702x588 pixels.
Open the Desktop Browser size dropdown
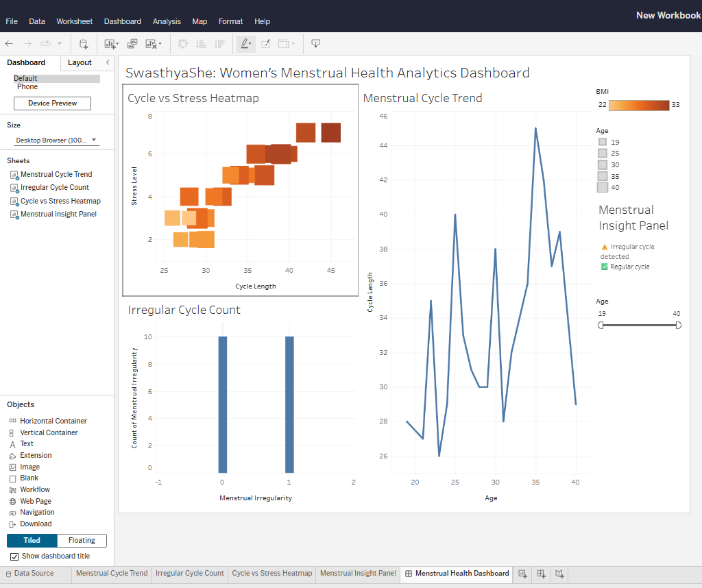coord(56,140)
